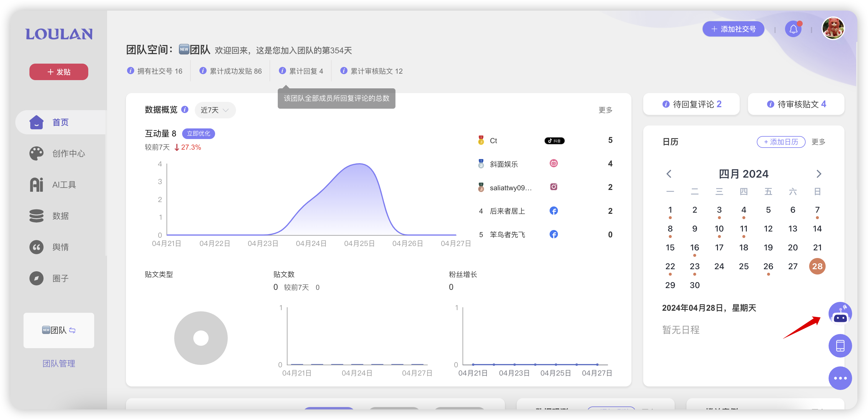Click the gold medal rank icon
Viewport: 868px width, 420px height.
(x=481, y=140)
